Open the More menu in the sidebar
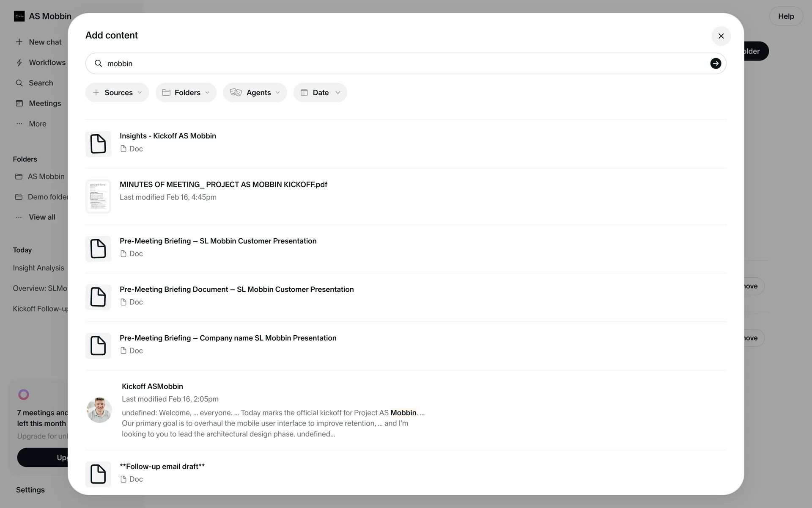The width and height of the screenshot is (812, 508). click(x=37, y=124)
